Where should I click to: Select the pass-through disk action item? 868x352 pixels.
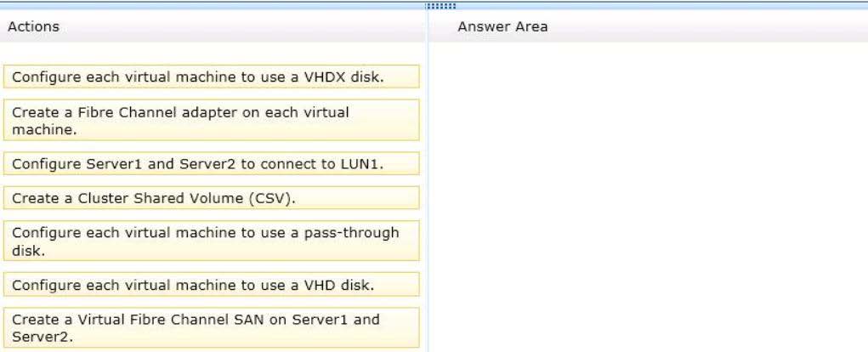pos(211,241)
